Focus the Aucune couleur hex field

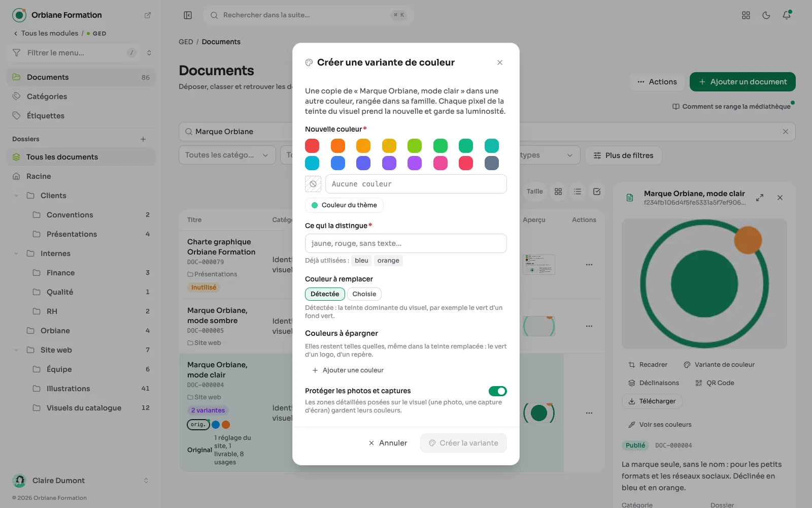pos(416,184)
